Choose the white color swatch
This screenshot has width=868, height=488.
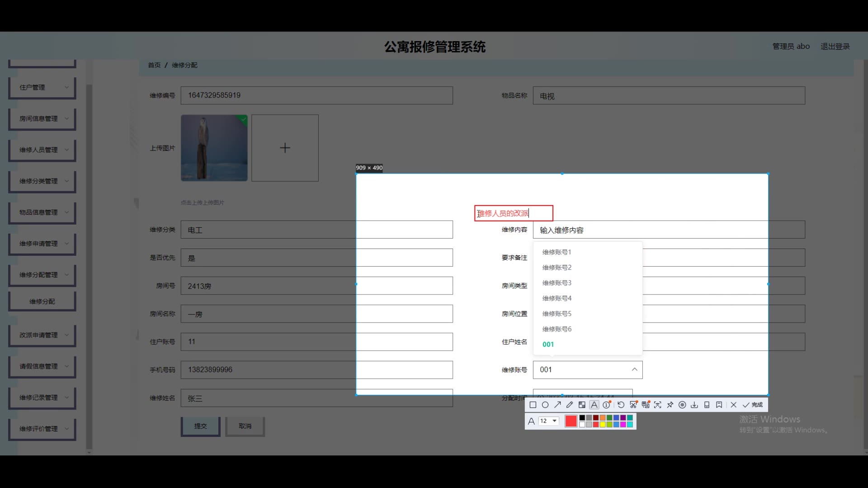(582, 424)
